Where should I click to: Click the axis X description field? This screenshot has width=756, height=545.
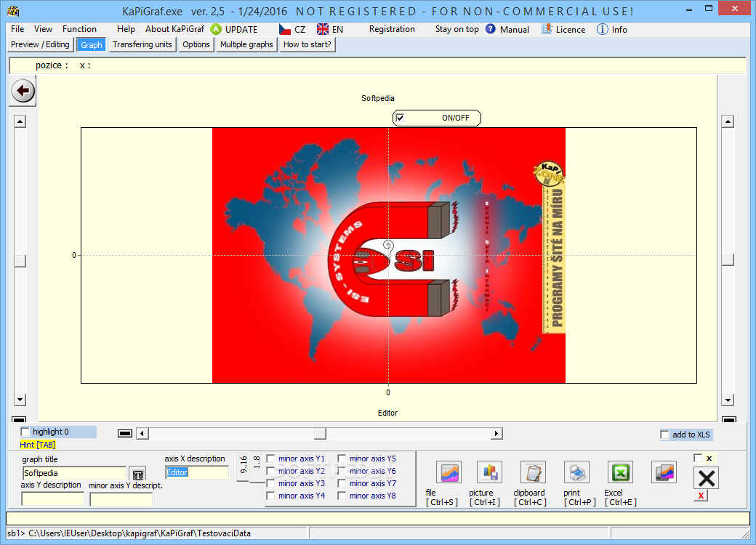coord(197,472)
